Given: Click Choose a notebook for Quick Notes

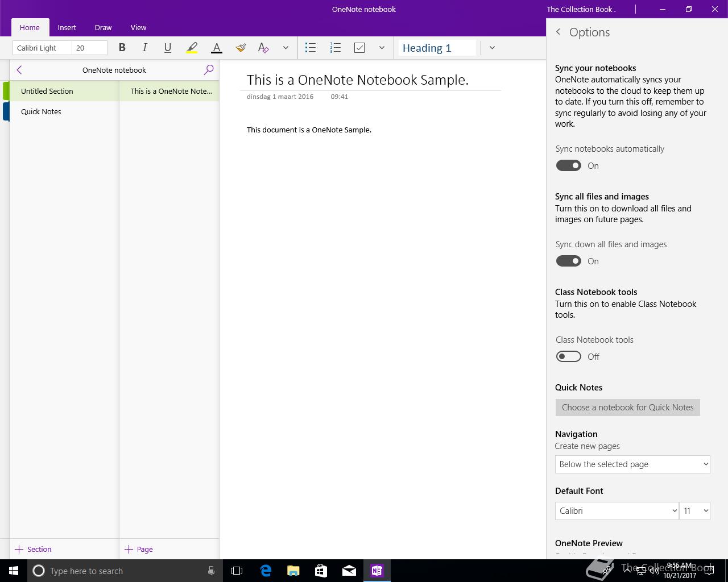Looking at the screenshot, I should pyautogui.click(x=627, y=407).
